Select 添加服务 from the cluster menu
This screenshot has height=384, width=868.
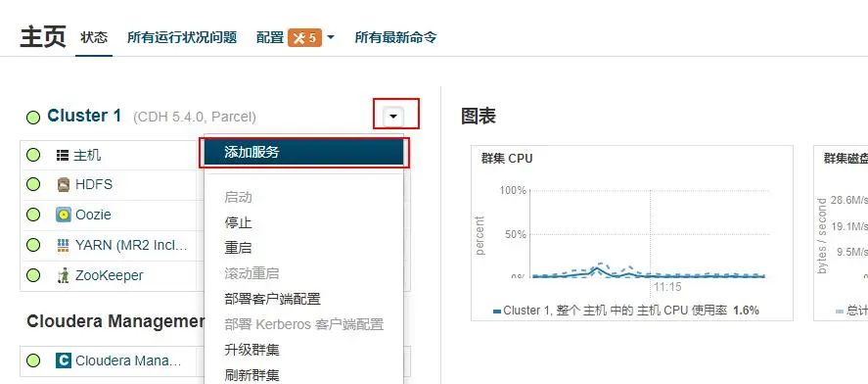303,153
